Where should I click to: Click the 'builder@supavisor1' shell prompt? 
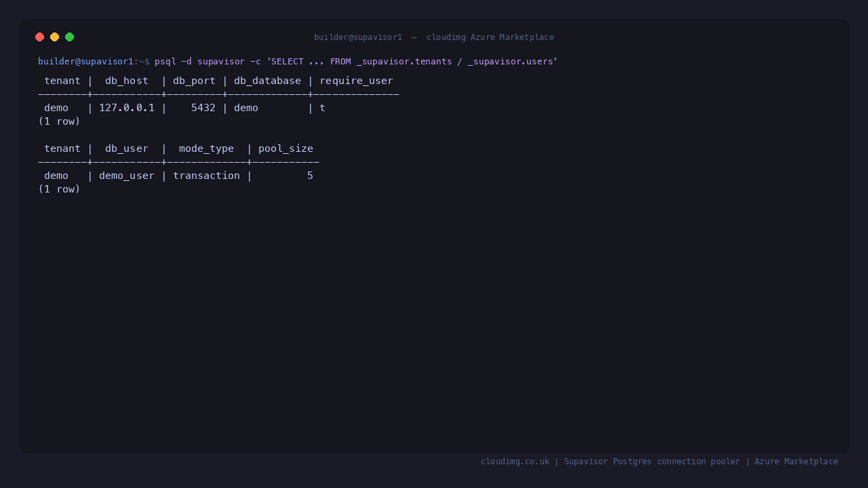86,62
